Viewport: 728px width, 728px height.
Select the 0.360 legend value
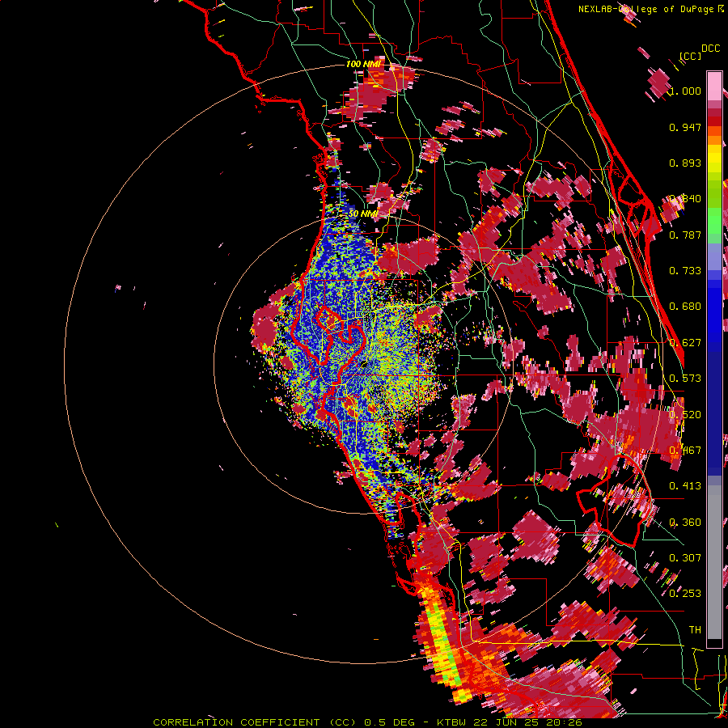click(x=685, y=523)
